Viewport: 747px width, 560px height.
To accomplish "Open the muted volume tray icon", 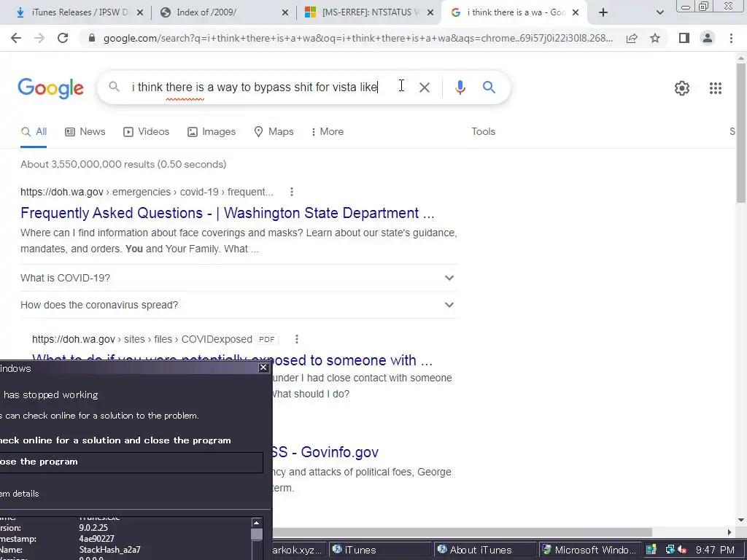I will point(682,550).
